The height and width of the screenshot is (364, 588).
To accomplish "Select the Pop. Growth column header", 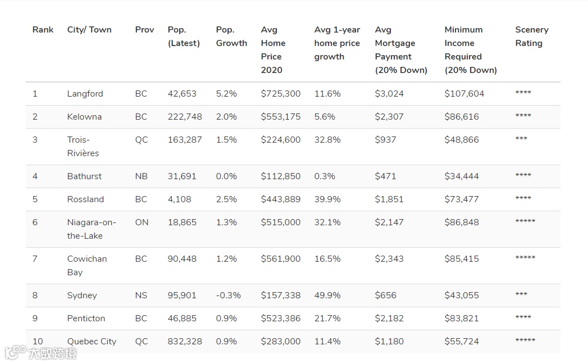I will tap(231, 37).
